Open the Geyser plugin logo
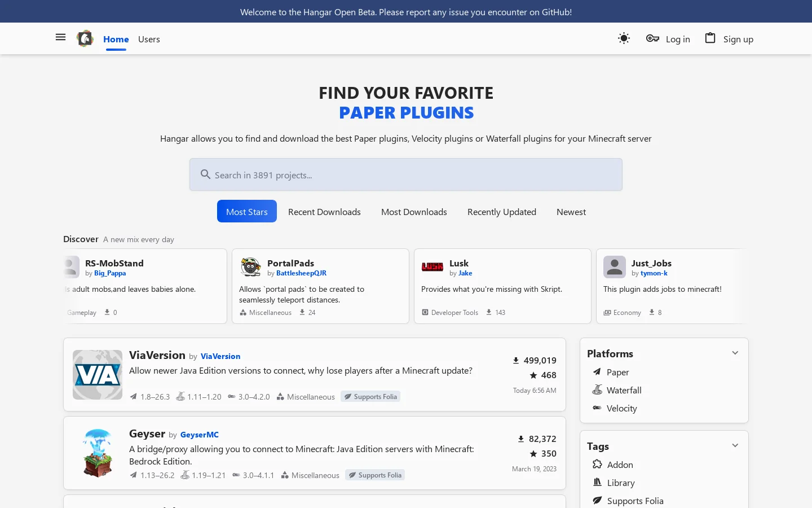Screen dimensions: 812x508 (98, 453)
